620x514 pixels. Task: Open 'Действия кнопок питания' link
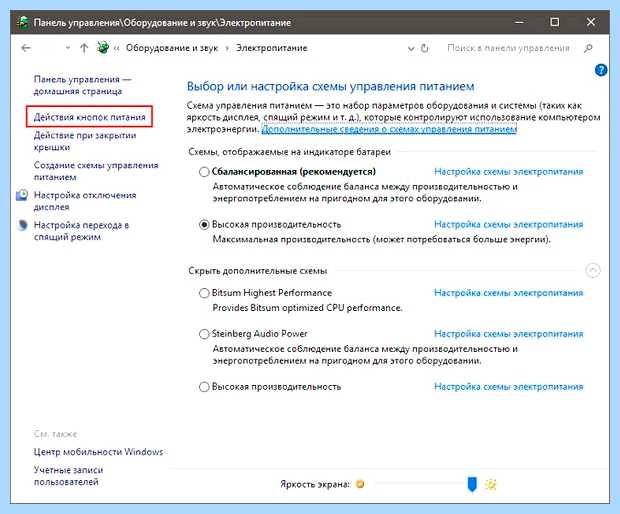coord(90,117)
